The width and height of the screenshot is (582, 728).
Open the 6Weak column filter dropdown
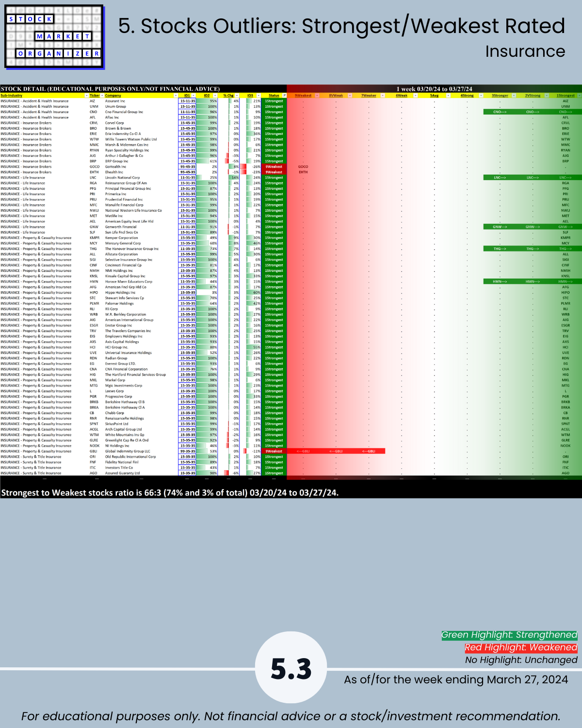coord(415,96)
